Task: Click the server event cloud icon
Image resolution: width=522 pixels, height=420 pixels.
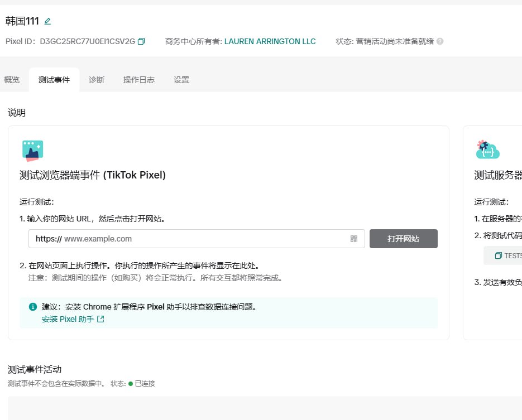Action: point(487,150)
